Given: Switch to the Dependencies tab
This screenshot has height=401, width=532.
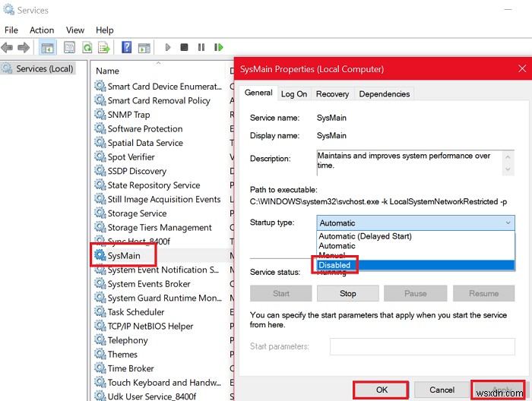Looking at the screenshot, I should [385, 94].
